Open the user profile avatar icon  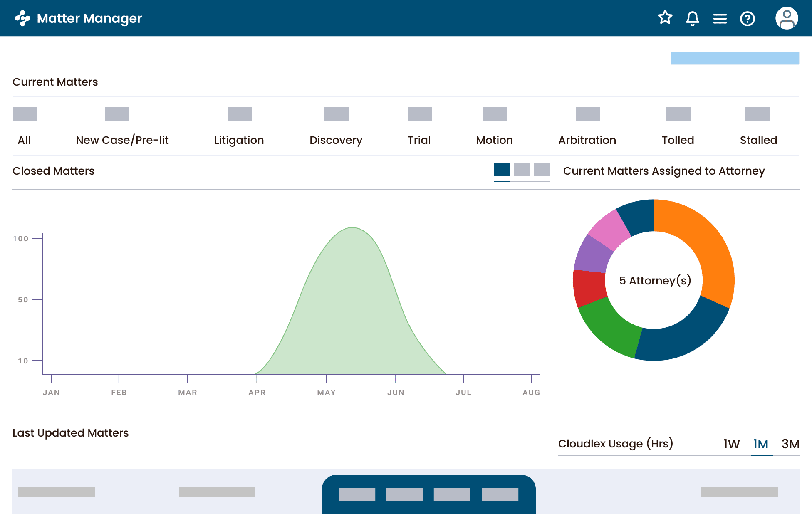coord(787,18)
